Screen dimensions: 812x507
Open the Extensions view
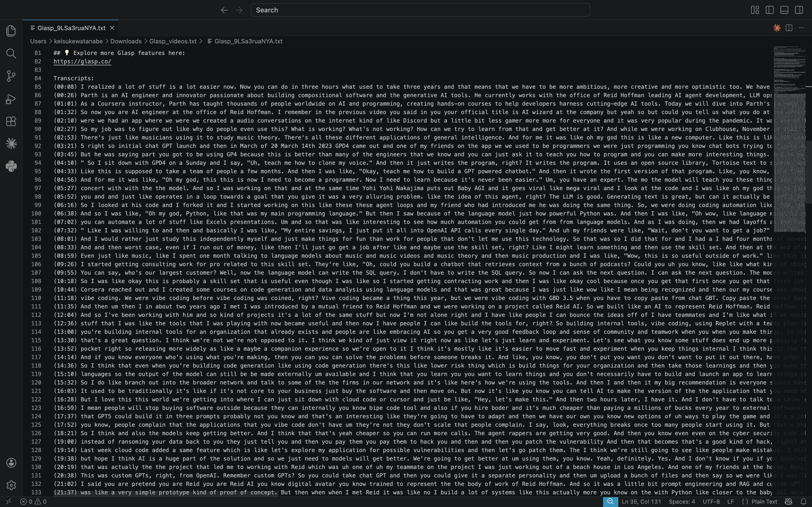point(11,121)
